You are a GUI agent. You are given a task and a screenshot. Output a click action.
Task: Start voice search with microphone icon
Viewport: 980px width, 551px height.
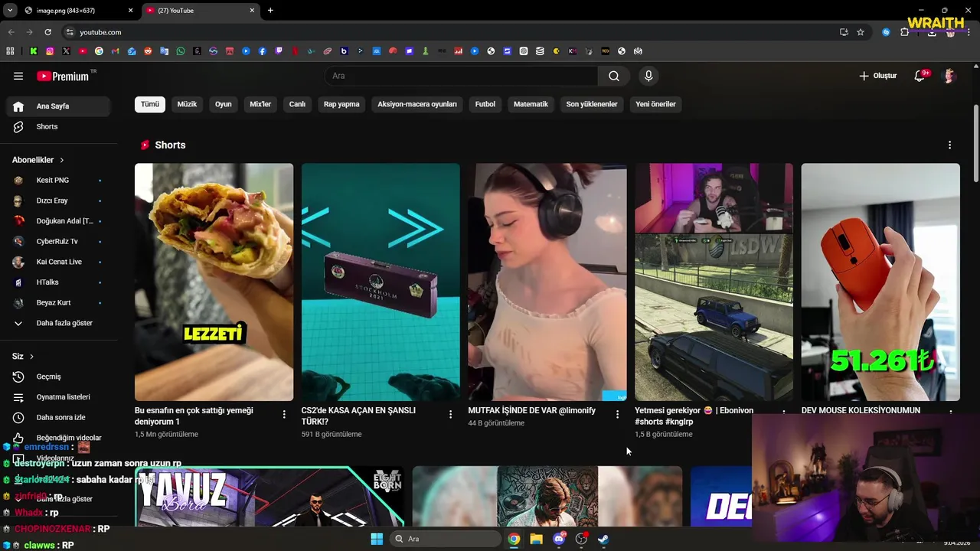[x=648, y=76]
